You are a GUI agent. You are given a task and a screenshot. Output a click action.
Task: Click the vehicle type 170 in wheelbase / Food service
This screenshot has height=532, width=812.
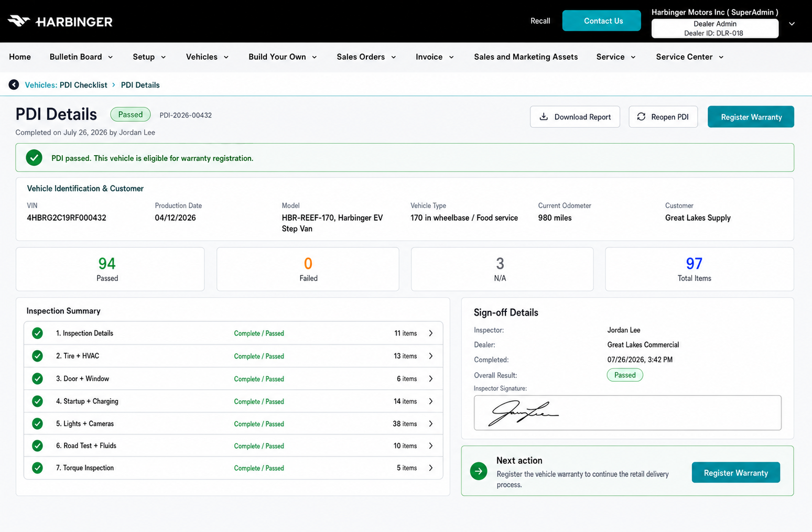(464, 218)
